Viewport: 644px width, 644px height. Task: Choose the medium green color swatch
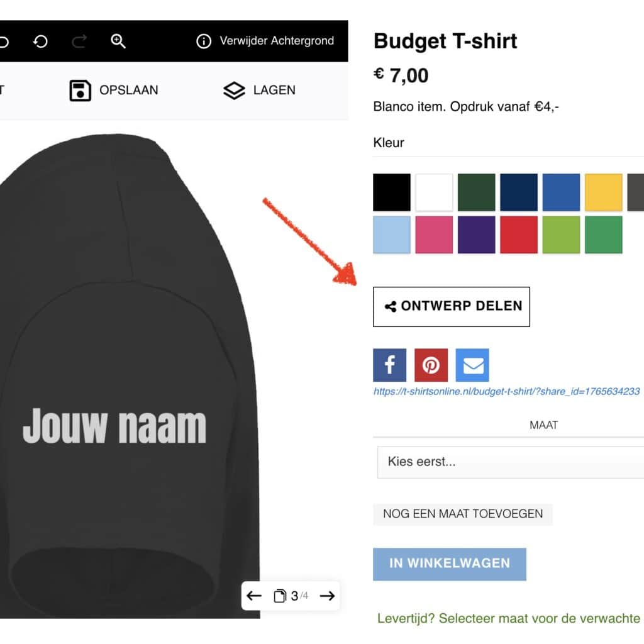[x=603, y=235]
